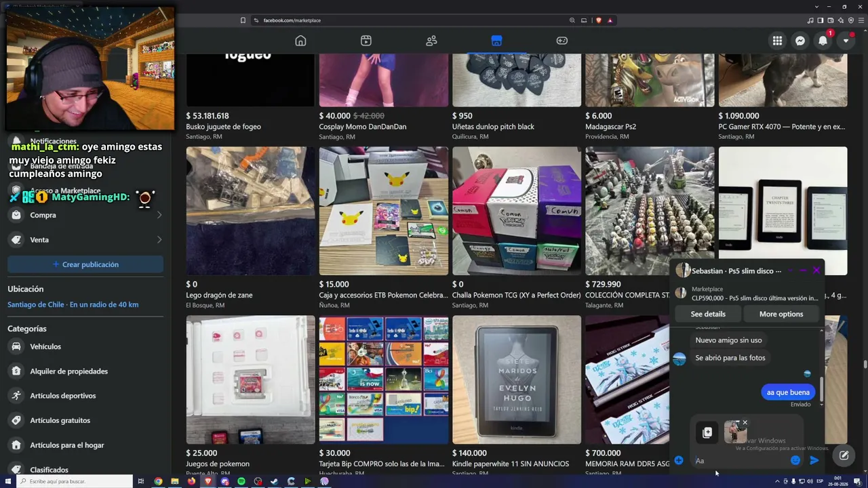This screenshot has height=488, width=868.
Task: Open the Kindle paperwhite listing photo
Action: point(517,380)
